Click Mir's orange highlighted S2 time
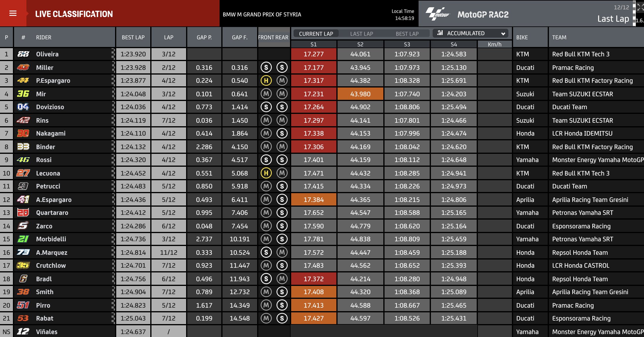This screenshot has height=337, width=644. click(x=360, y=94)
